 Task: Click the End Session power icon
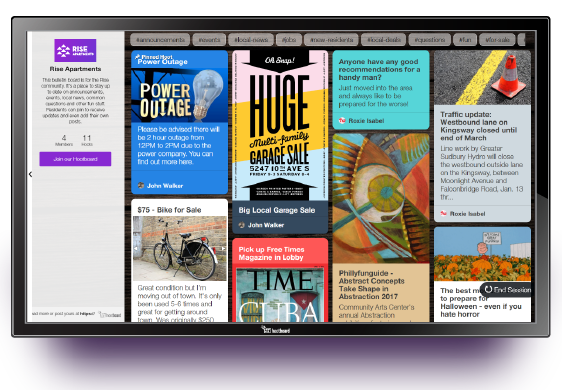tap(488, 289)
